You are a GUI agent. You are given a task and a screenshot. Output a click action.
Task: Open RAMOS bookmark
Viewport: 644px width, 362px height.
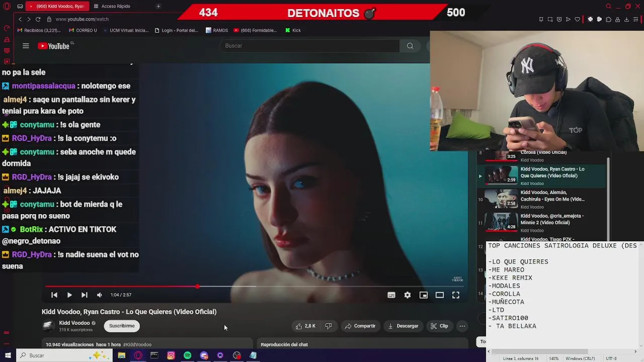(217, 30)
